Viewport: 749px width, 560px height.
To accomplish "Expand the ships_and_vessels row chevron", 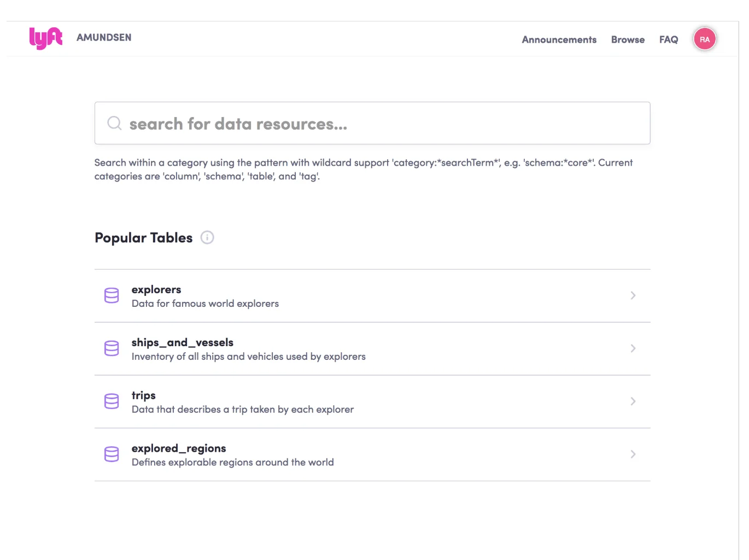I will (x=633, y=348).
